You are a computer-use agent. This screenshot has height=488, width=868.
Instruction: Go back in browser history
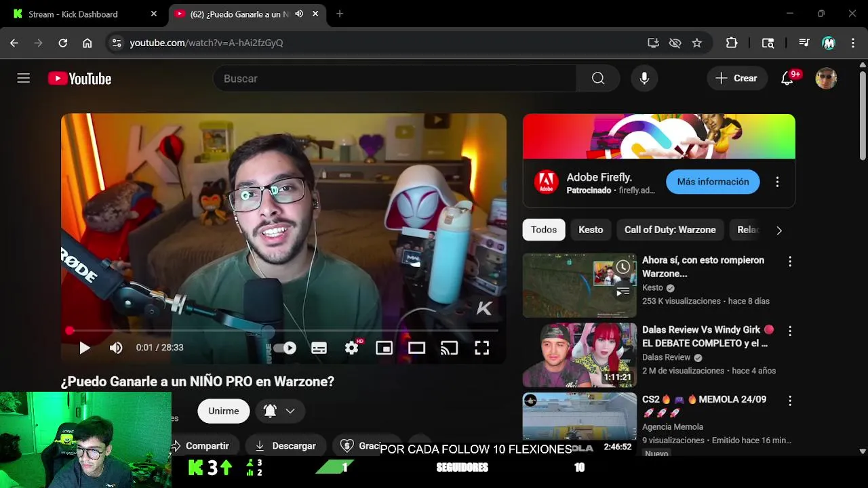click(x=14, y=43)
